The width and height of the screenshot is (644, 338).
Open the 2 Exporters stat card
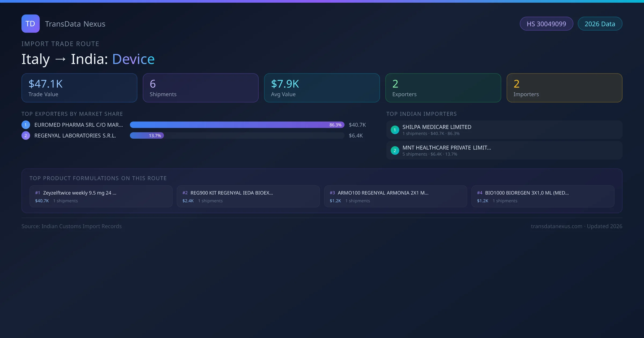pos(443,88)
